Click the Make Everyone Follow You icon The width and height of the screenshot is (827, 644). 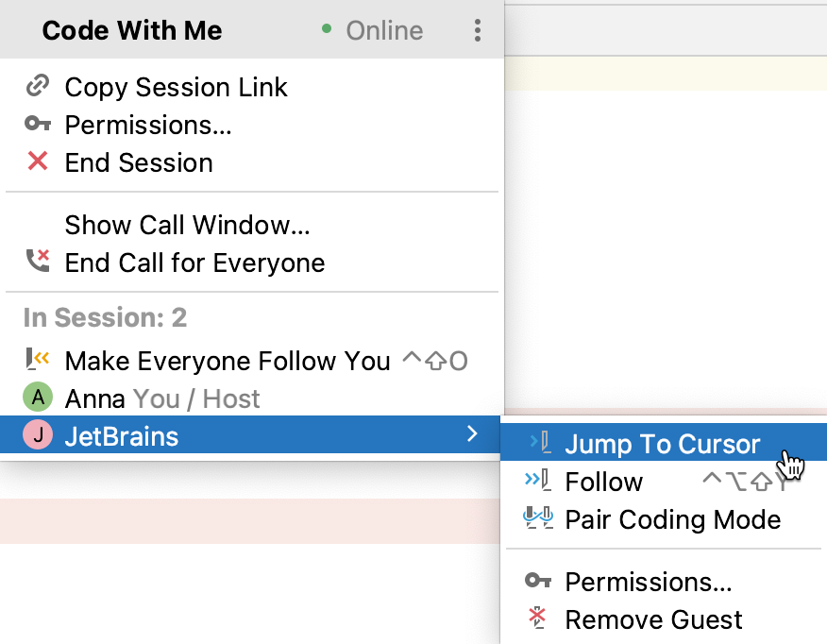coord(37,360)
